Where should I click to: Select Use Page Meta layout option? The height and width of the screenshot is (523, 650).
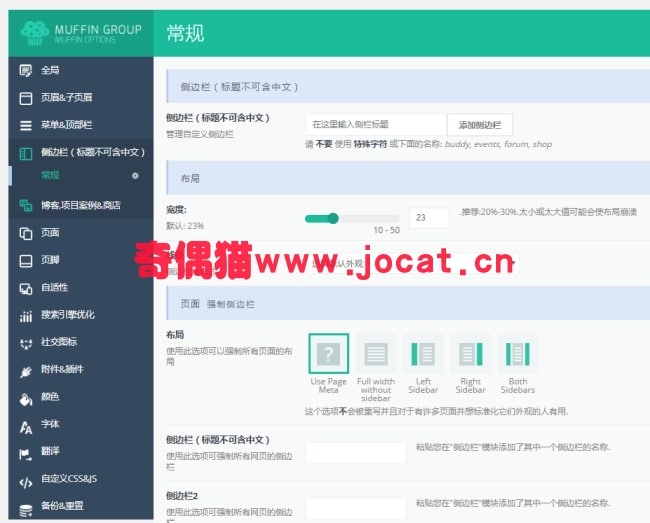point(329,354)
